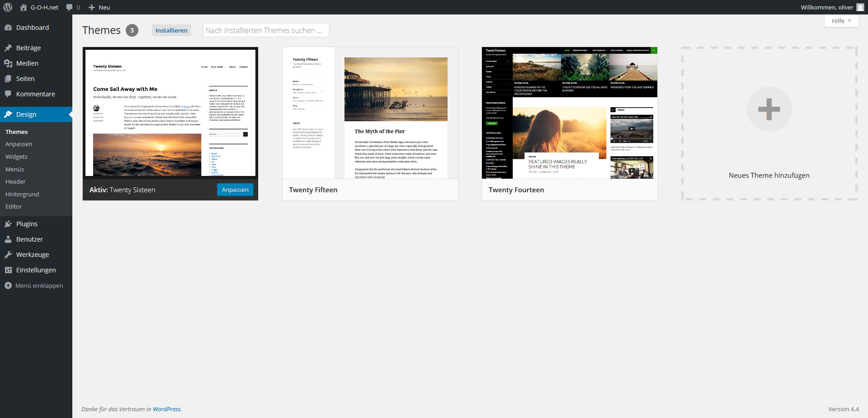Open the Einstellungen menu label
This screenshot has width=868, height=418.
[36, 270]
